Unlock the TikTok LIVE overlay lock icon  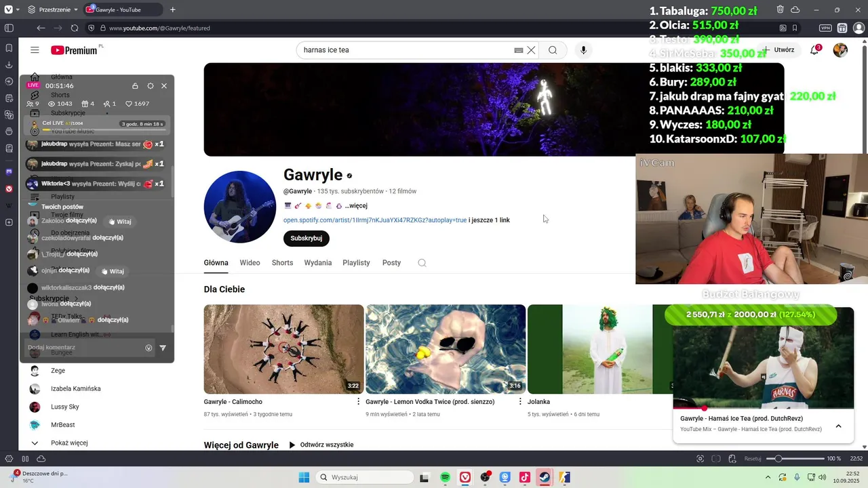click(135, 86)
